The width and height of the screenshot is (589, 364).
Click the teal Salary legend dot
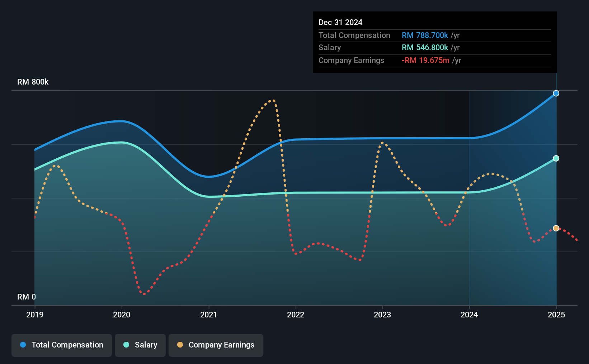(126, 345)
